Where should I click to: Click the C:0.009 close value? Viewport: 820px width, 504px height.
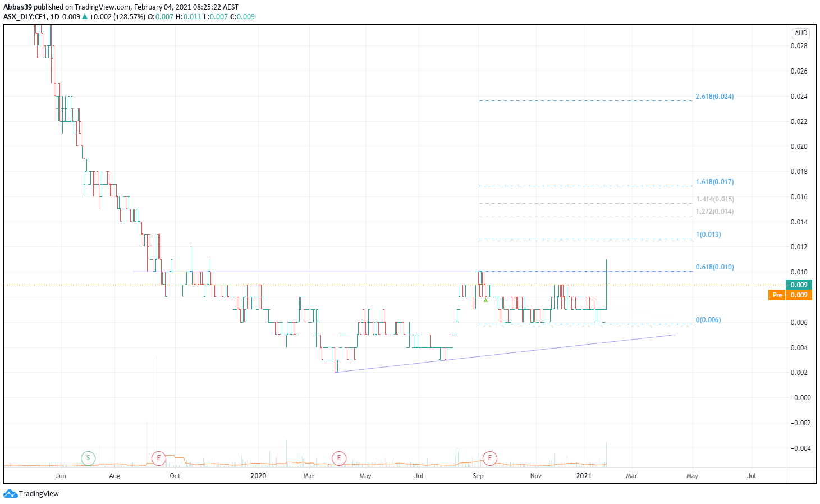pyautogui.click(x=242, y=16)
